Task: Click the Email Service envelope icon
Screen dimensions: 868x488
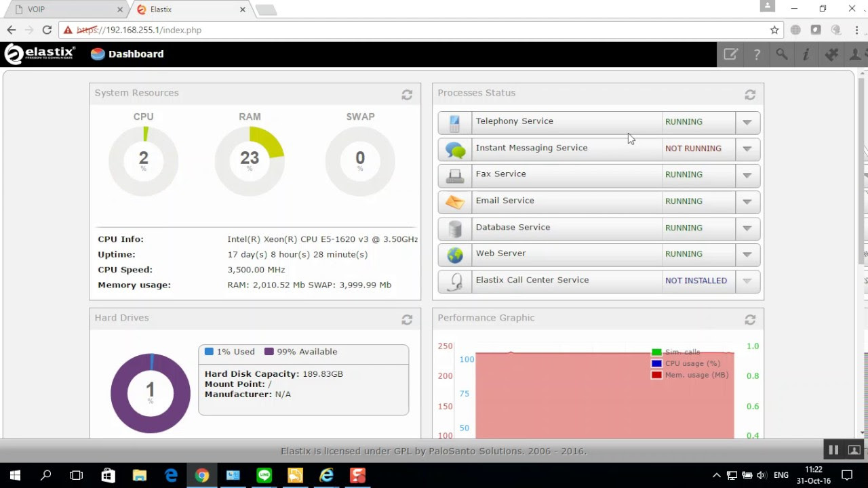Action: point(455,202)
